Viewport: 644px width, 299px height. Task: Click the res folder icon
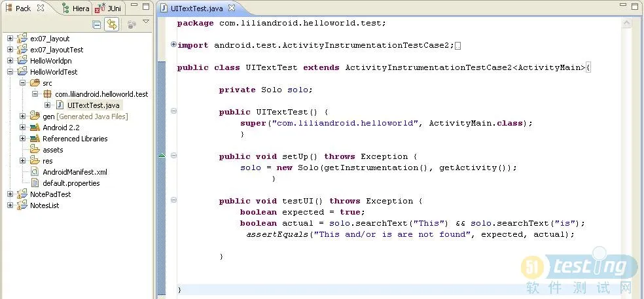point(35,160)
